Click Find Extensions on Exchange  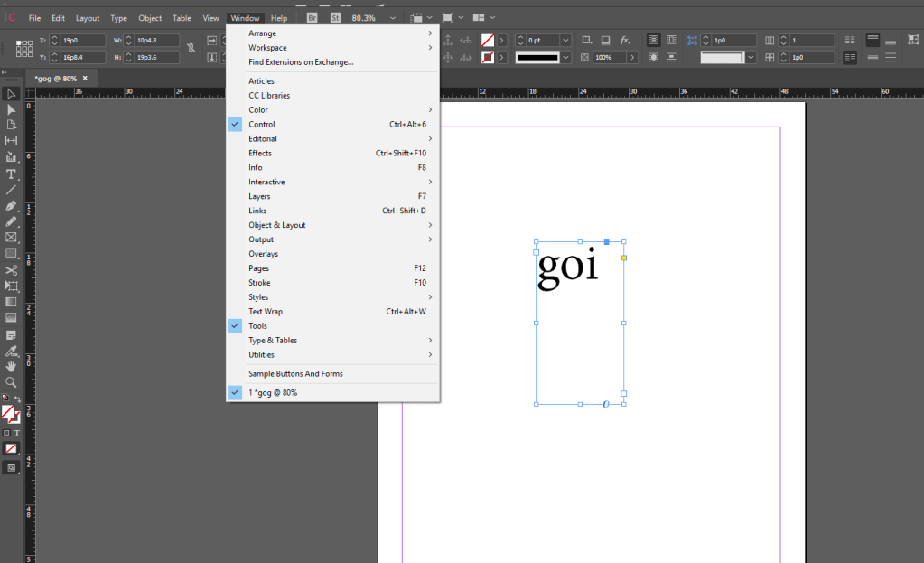pos(301,62)
